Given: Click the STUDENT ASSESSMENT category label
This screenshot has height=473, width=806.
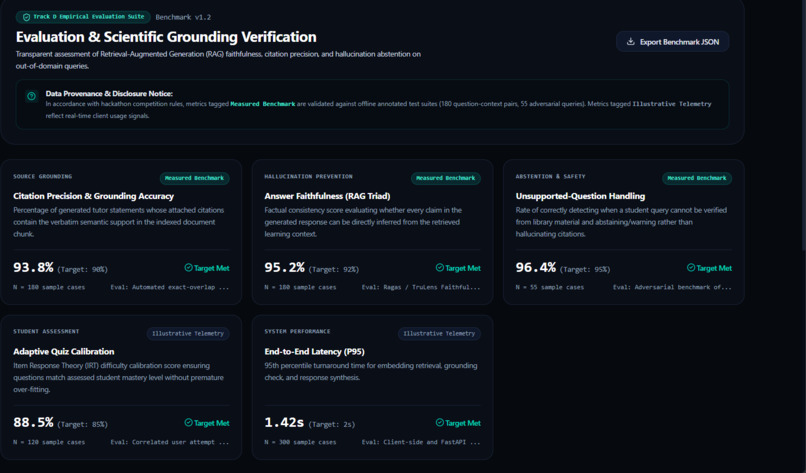Looking at the screenshot, I should coord(46,332).
